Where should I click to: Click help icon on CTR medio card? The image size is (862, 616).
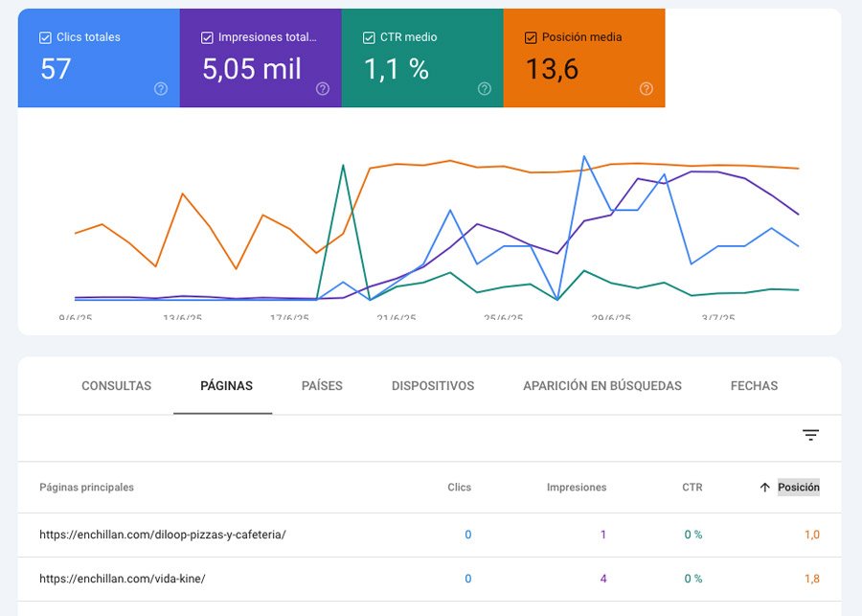(x=485, y=89)
